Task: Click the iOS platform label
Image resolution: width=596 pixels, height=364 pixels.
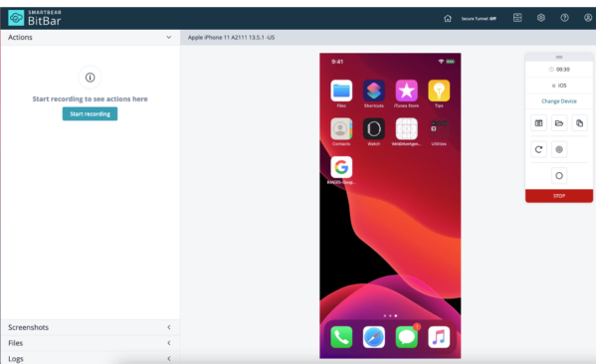Action: point(559,86)
